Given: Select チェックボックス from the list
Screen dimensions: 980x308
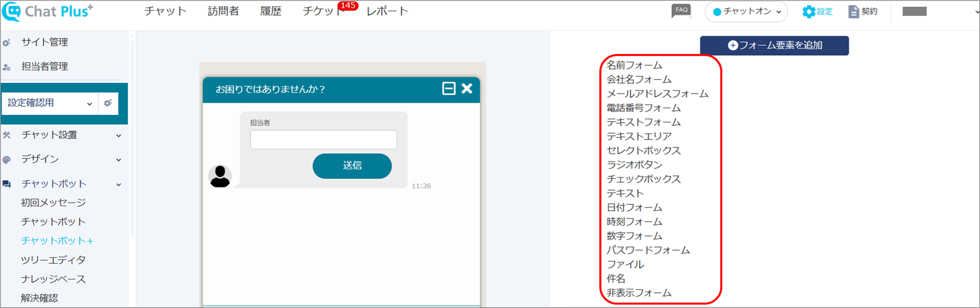Looking at the screenshot, I should 644,179.
